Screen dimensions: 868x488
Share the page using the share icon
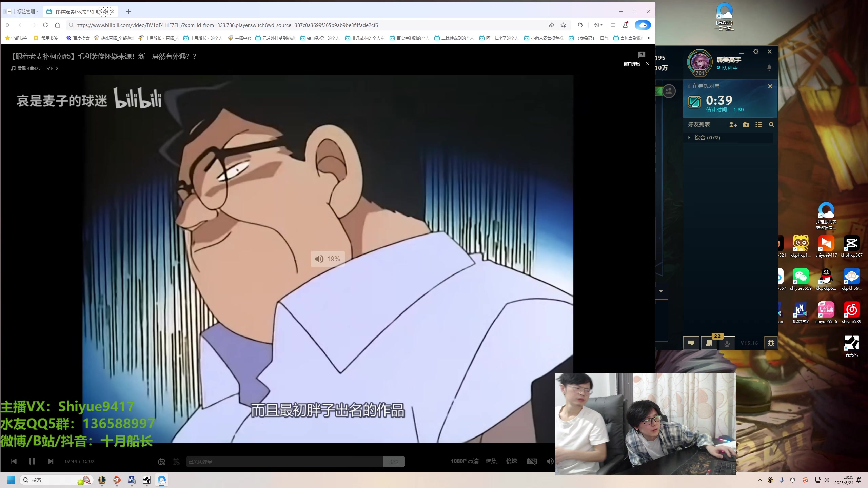(x=552, y=25)
